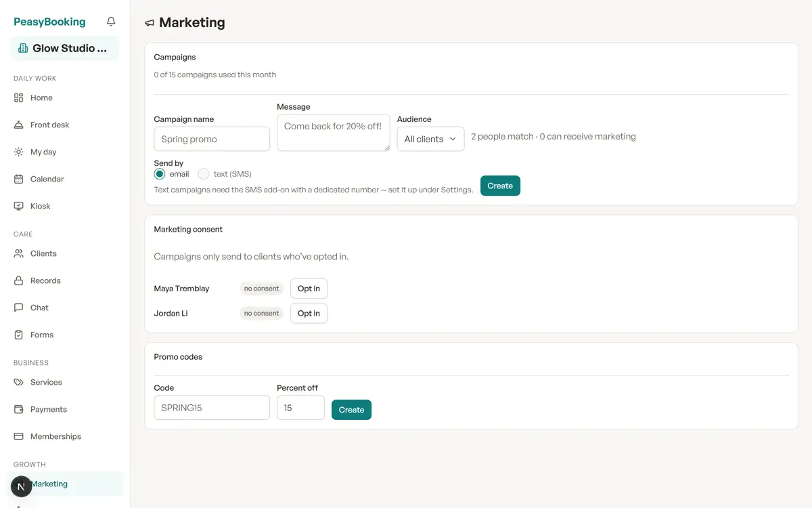
Task: Click the Services tag icon
Action: coord(19,382)
